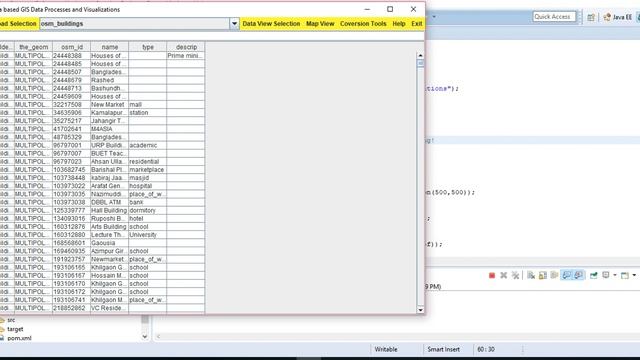Toggle the Scroll Lock console icon
The image size is (640, 360).
coord(542,276)
